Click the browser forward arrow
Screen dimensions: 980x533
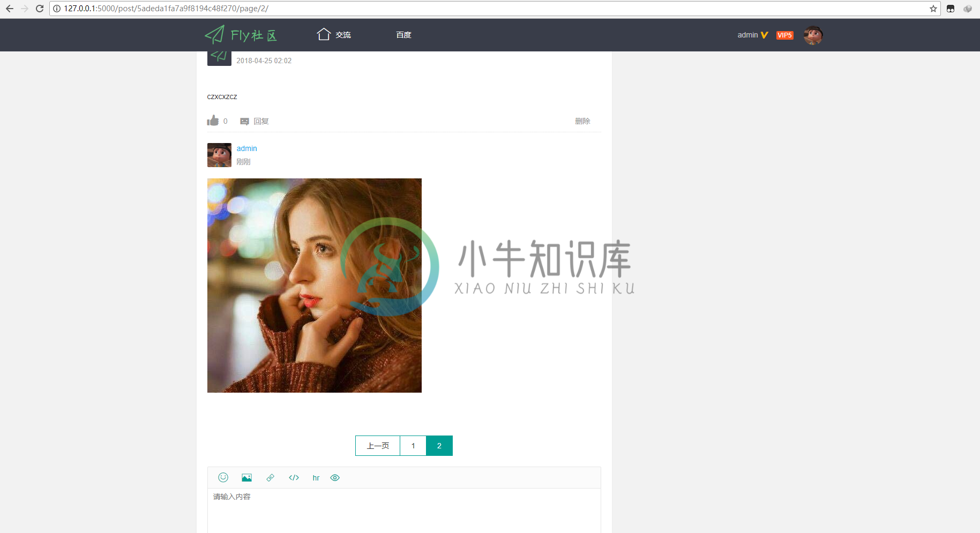(25, 9)
